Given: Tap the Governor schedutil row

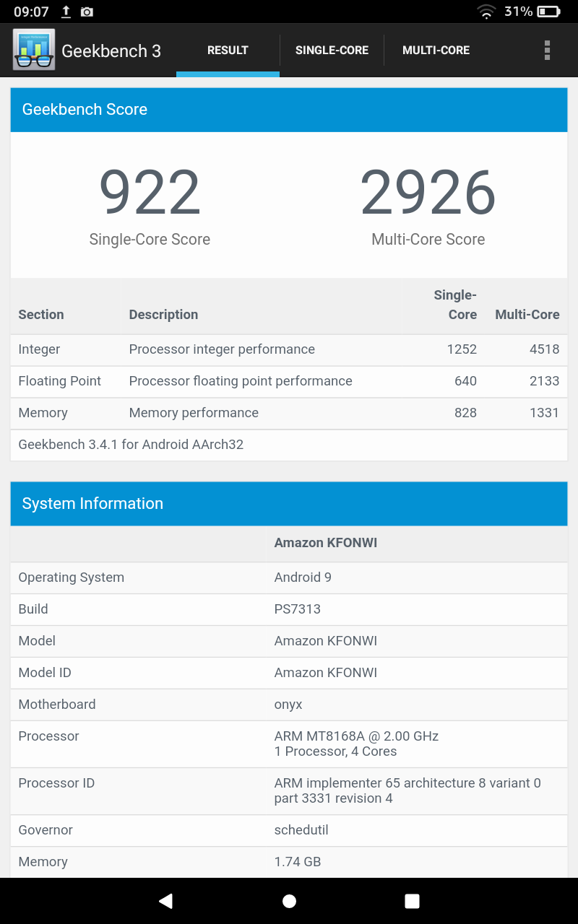Looking at the screenshot, I should (289, 830).
